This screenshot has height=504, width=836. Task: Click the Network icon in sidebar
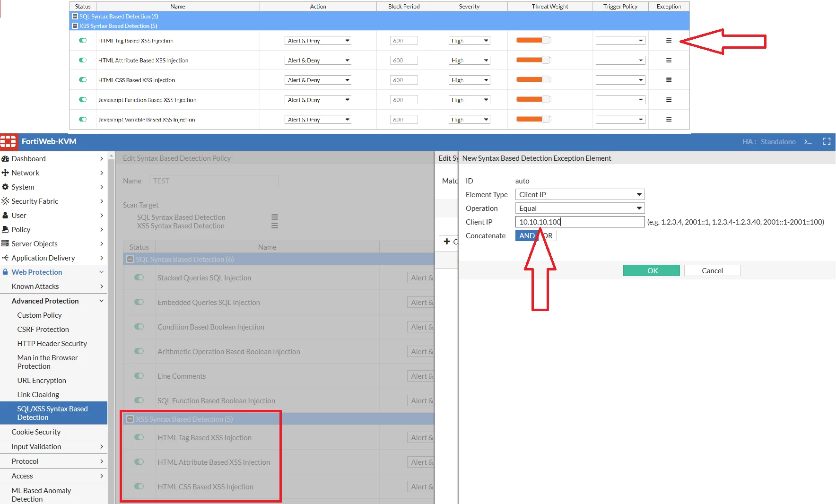click(x=5, y=173)
